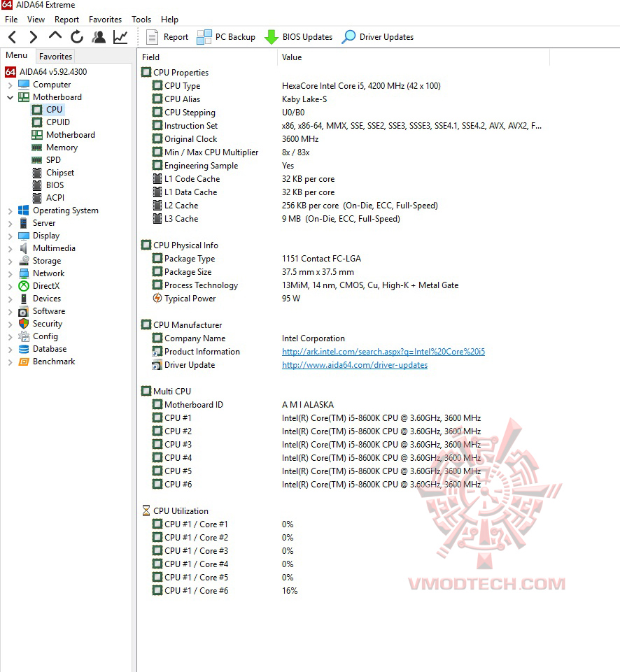Select the Engineering Sample row
This screenshot has height=672, width=620.
pos(343,166)
